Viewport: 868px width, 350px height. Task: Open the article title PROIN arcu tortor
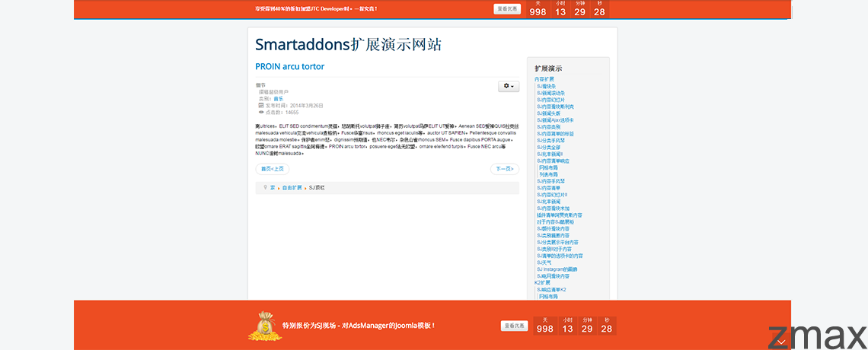click(x=289, y=66)
